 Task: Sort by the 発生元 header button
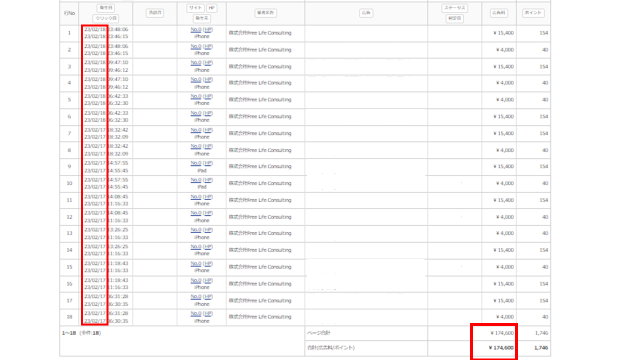click(x=202, y=18)
